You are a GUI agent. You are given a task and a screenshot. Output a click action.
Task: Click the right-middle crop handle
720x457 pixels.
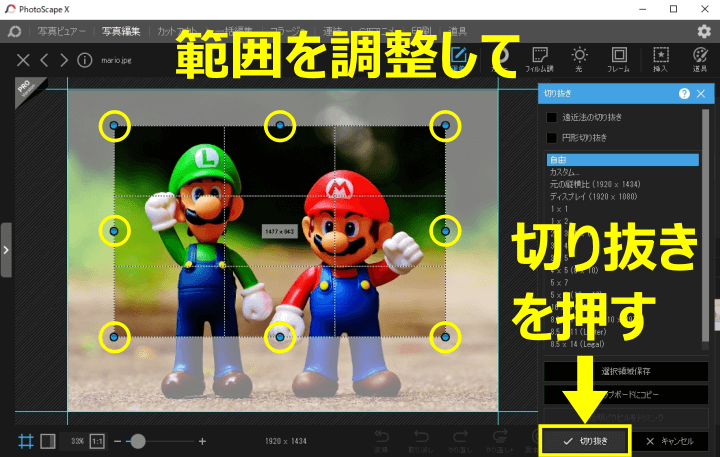[x=445, y=231]
